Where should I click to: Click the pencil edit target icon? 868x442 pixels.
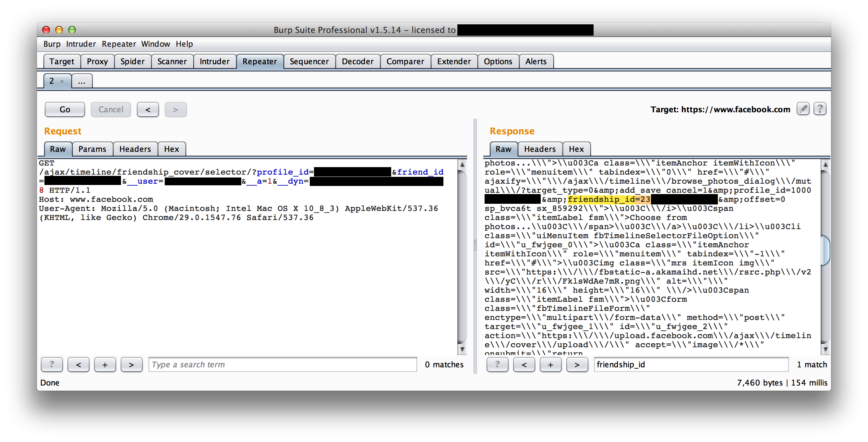tap(803, 109)
